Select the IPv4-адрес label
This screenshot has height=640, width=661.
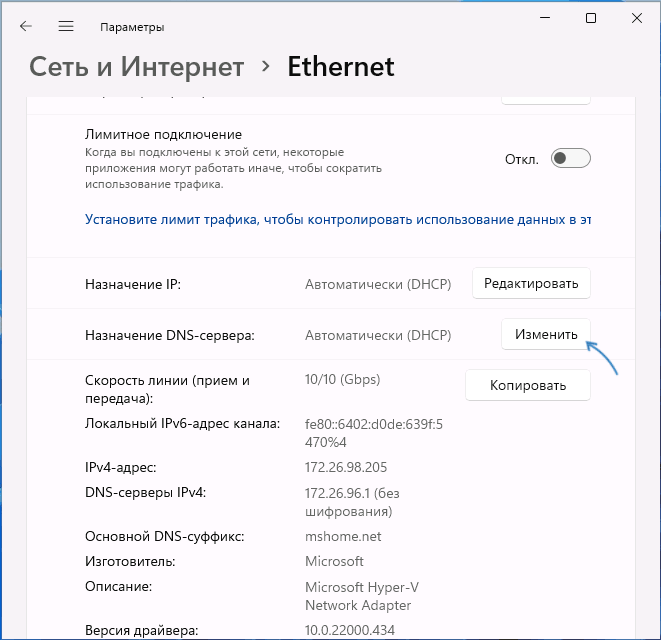point(121,467)
